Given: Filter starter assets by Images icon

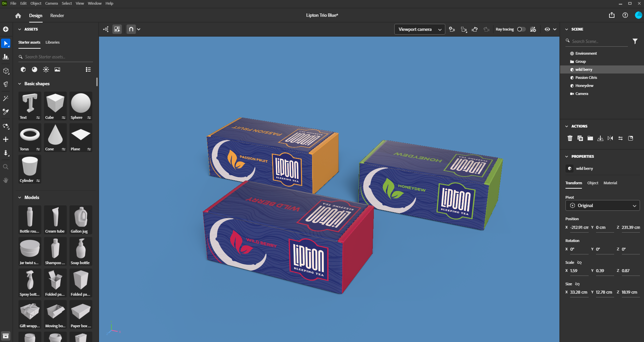Looking at the screenshot, I should [x=57, y=69].
